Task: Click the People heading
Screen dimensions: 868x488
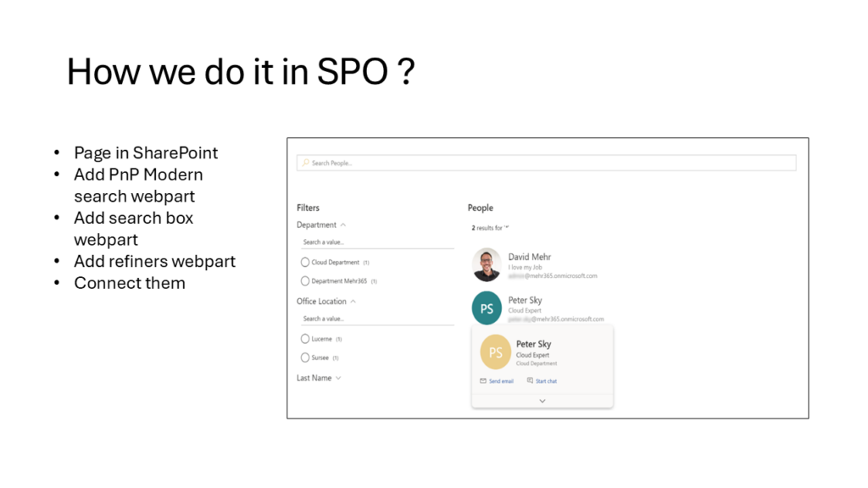Action: point(480,208)
